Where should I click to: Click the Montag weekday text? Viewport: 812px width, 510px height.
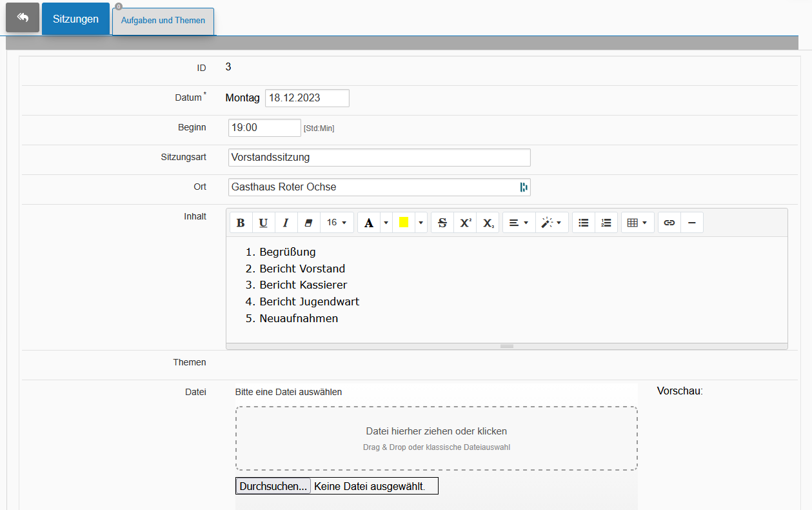[x=243, y=98]
